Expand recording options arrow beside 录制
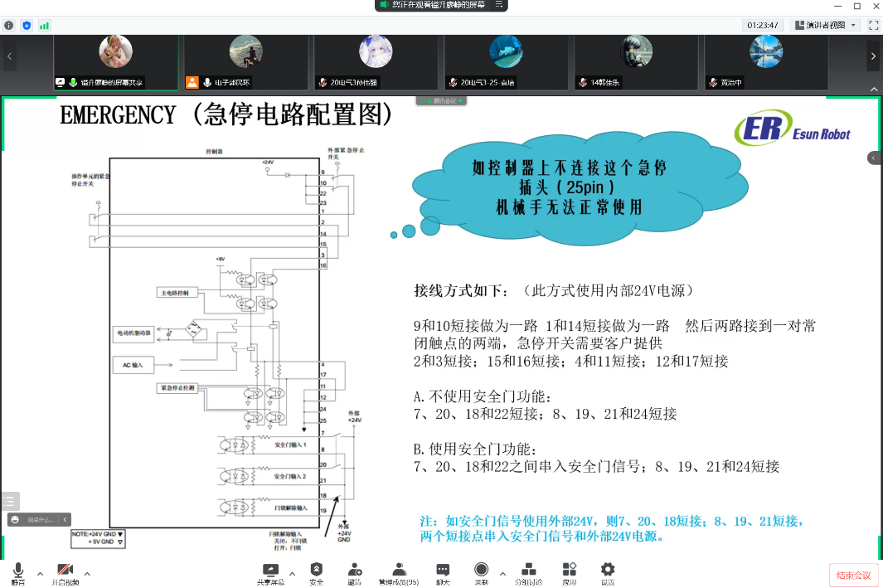883x588 pixels. click(503, 574)
